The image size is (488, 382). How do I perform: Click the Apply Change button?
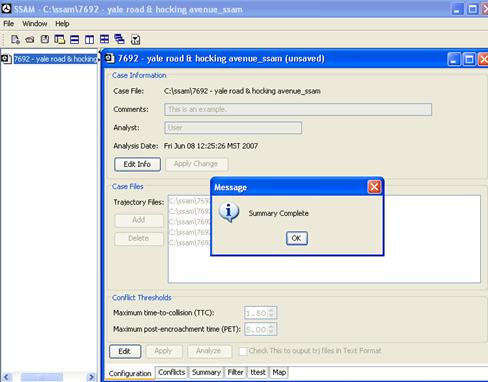pos(196,164)
